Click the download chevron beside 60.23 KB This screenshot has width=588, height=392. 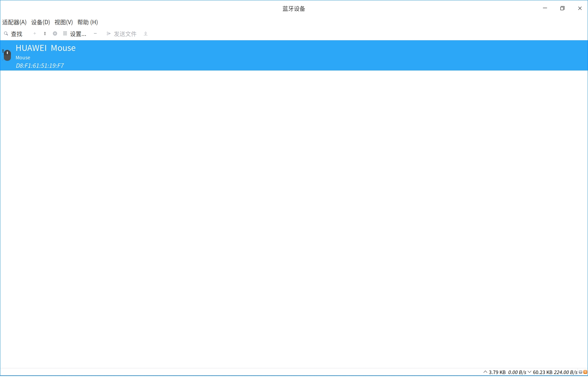(x=529, y=372)
